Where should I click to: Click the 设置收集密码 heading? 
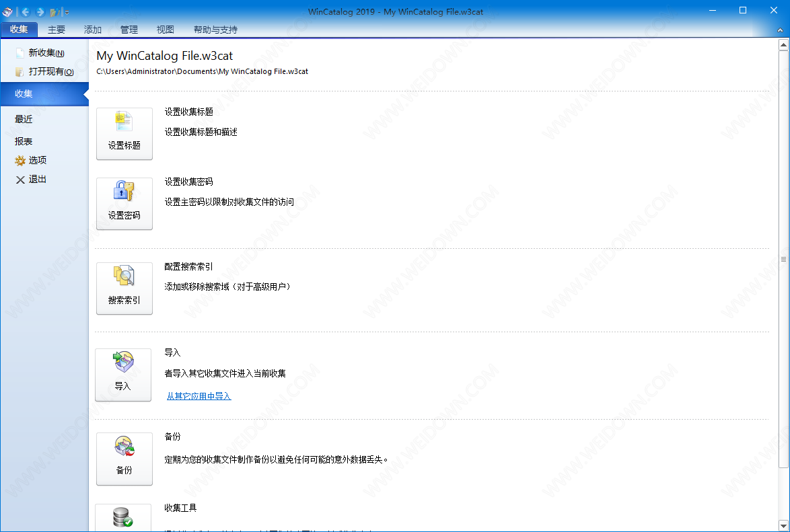click(189, 182)
